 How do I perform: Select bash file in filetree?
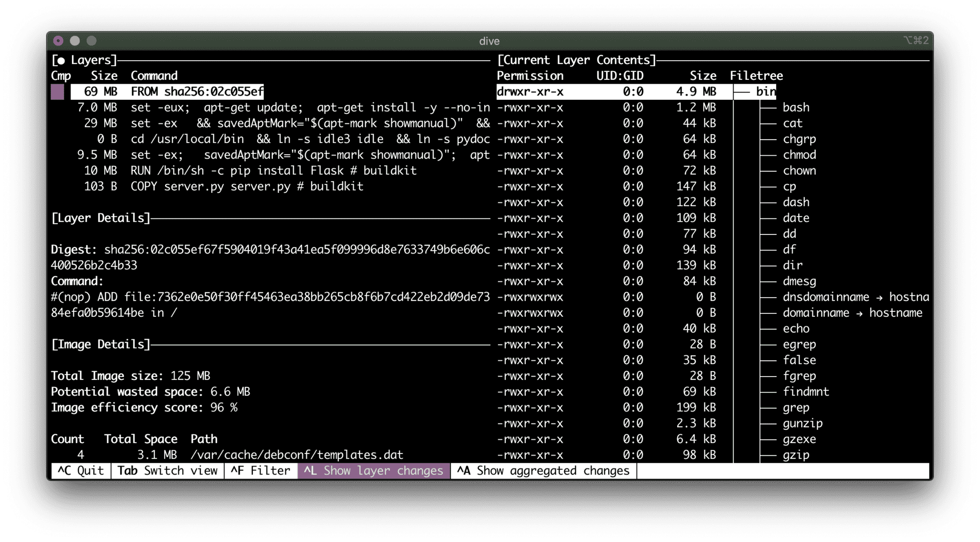pyautogui.click(x=796, y=108)
